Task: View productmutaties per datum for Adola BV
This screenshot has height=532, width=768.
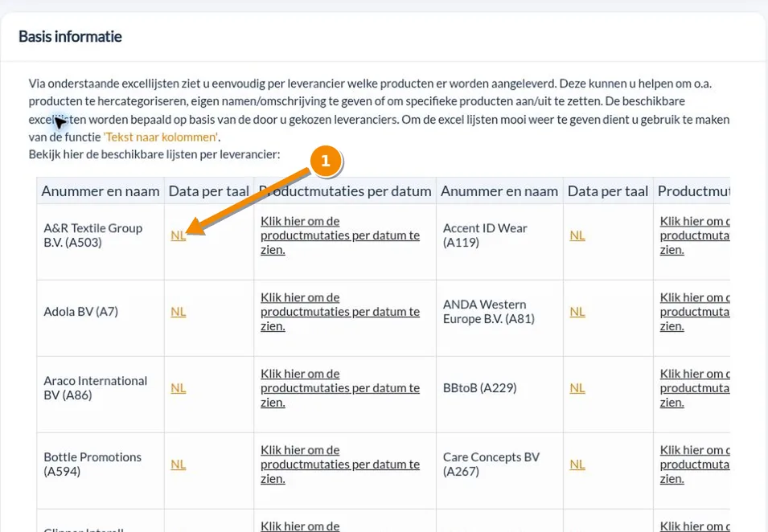Action: pos(340,312)
